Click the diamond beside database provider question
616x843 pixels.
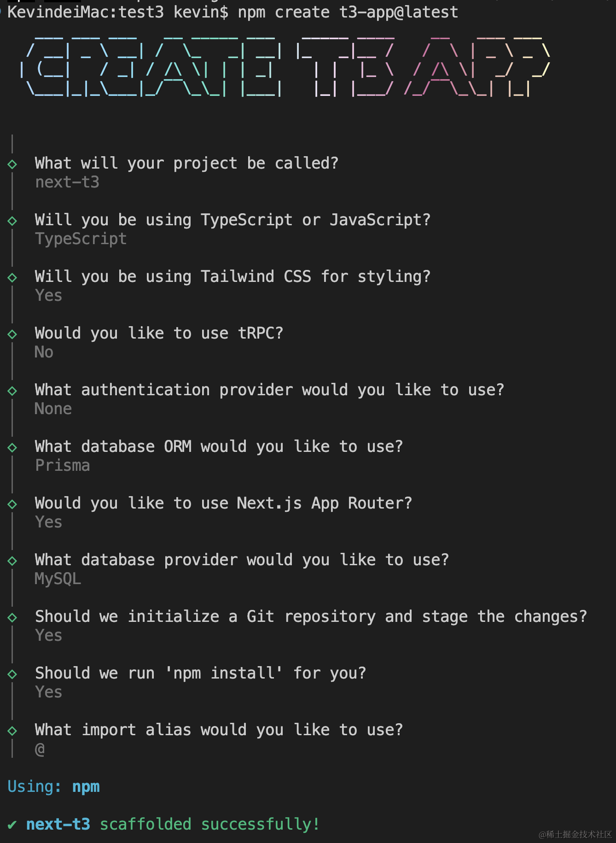[x=12, y=561]
